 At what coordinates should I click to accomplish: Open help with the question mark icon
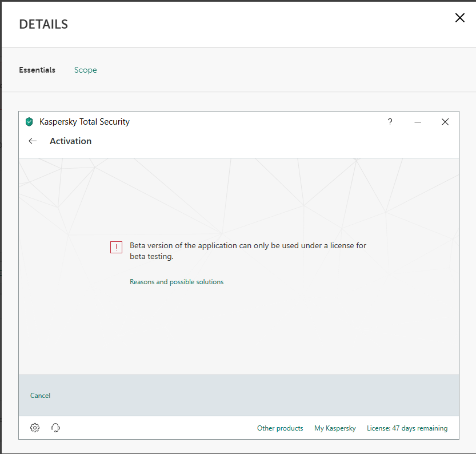click(x=390, y=122)
